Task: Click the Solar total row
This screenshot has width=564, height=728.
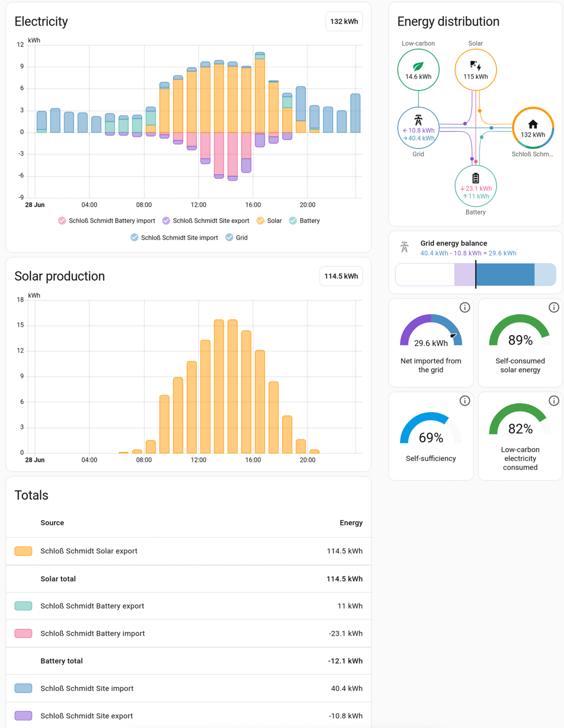Action: click(189, 579)
